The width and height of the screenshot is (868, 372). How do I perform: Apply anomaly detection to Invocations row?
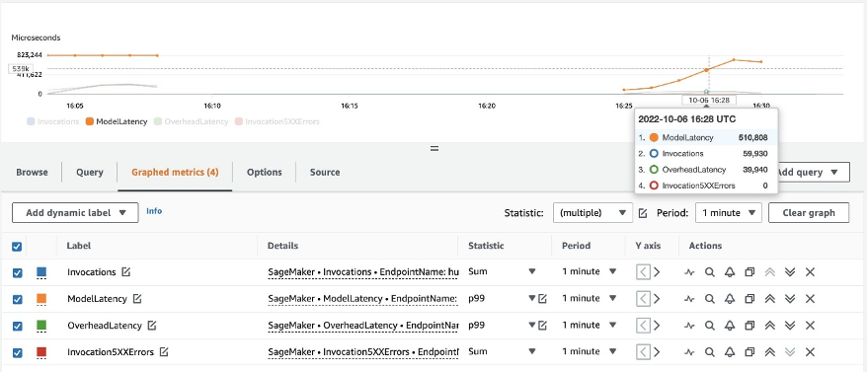point(689,272)
